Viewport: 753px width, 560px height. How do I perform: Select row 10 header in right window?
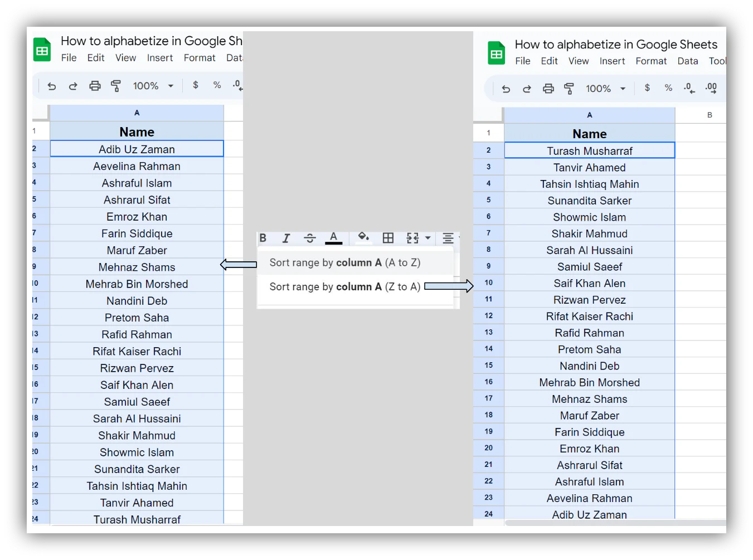pos(489,283)
